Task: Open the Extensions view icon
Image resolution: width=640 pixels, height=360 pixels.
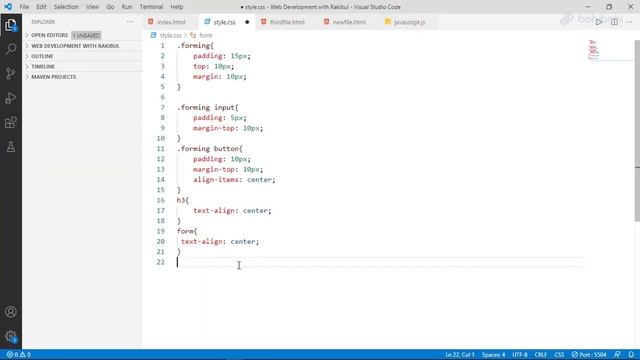Action: click(11, 122)
